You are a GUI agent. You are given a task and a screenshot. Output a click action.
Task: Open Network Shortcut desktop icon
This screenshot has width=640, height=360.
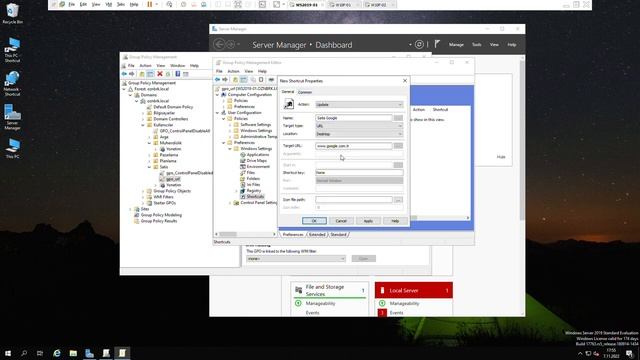click(12, 84)
